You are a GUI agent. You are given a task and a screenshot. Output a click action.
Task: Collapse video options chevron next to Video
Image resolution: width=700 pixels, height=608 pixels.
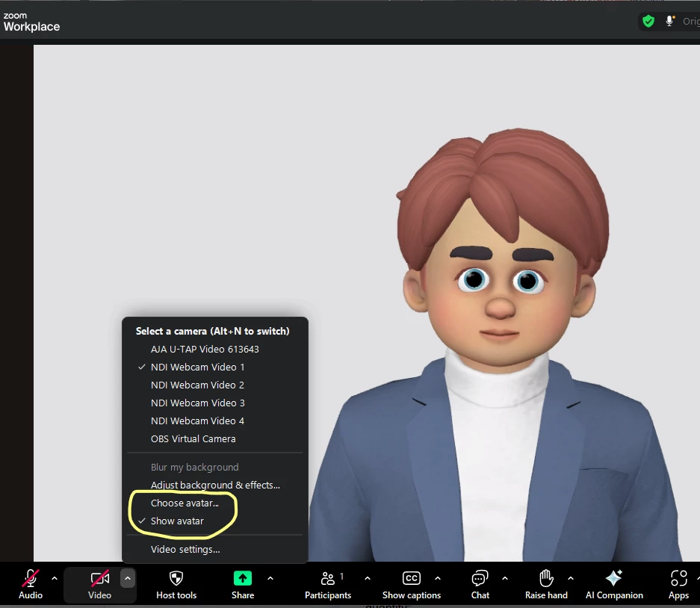pyautogui.click(x=128, y=579)
